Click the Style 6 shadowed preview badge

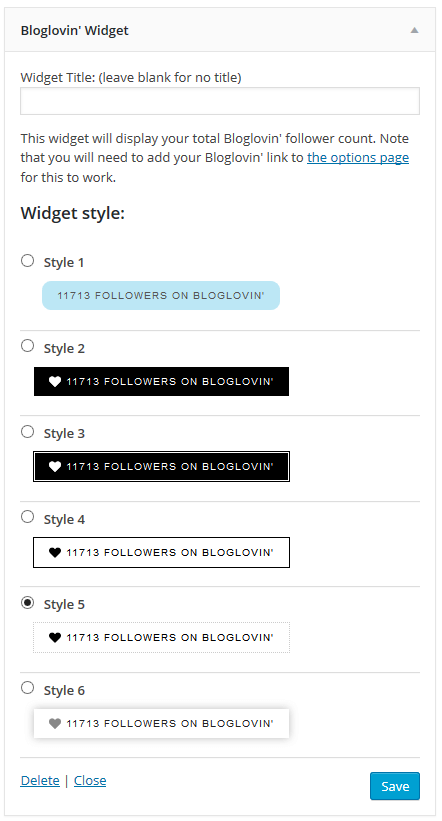161,724
